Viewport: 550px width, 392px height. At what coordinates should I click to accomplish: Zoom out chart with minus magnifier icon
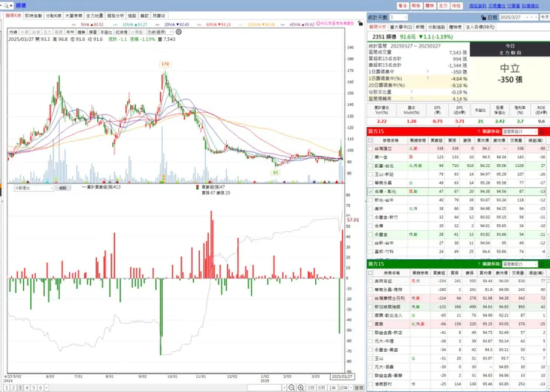tap(291, 388)
